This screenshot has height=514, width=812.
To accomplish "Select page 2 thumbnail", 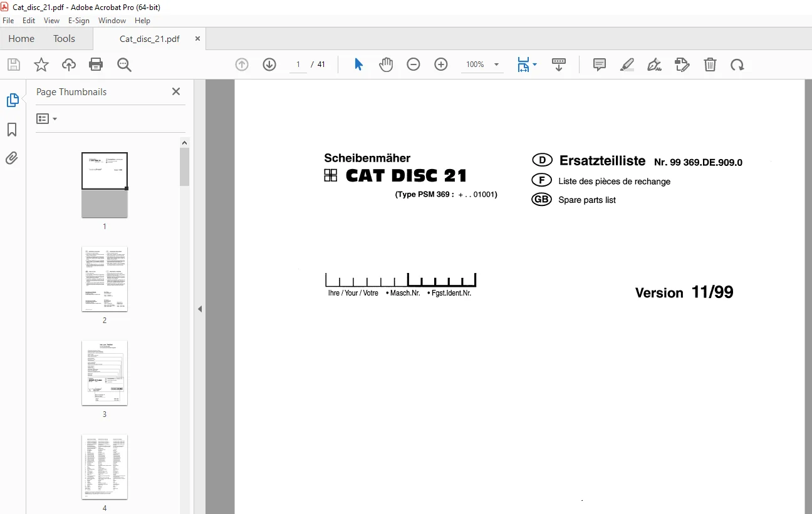I will pos(105,279).
